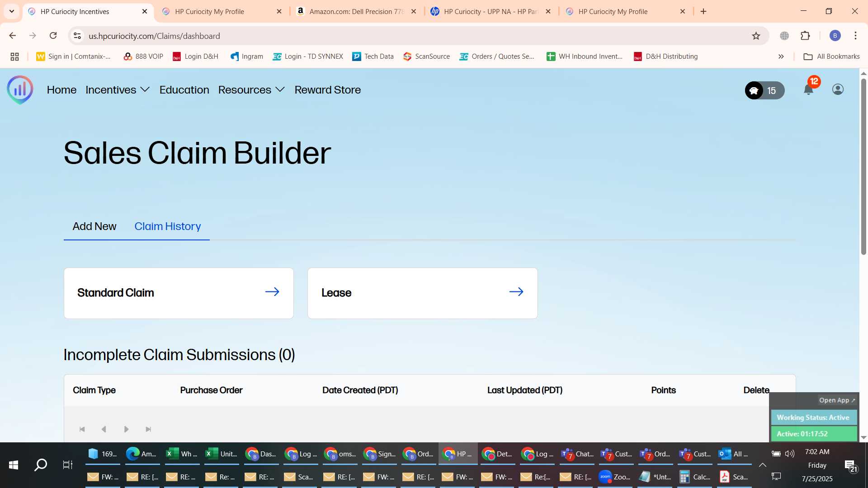868x488 pixels.
Task: Open the Reward Store navigation item
Action: click(328, 90)
